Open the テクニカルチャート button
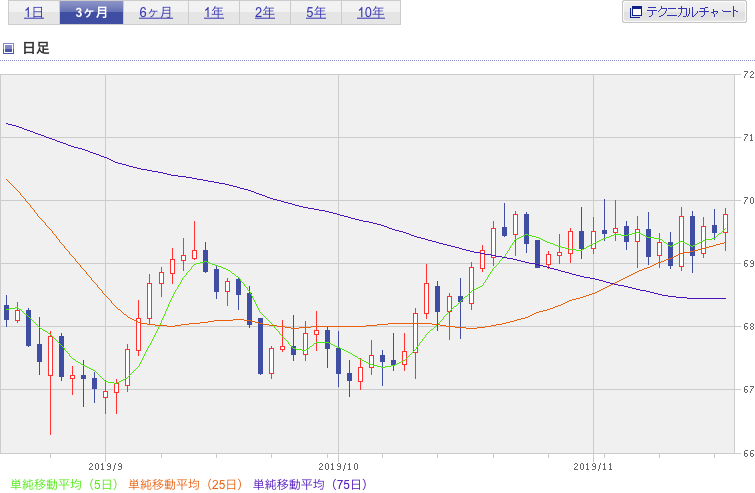 tap(684, 12)
